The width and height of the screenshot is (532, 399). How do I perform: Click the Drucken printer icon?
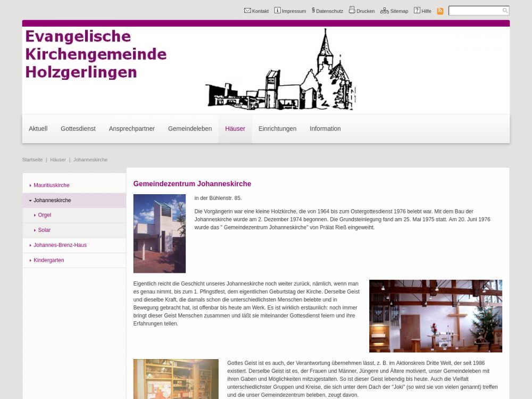pos(352,10)
